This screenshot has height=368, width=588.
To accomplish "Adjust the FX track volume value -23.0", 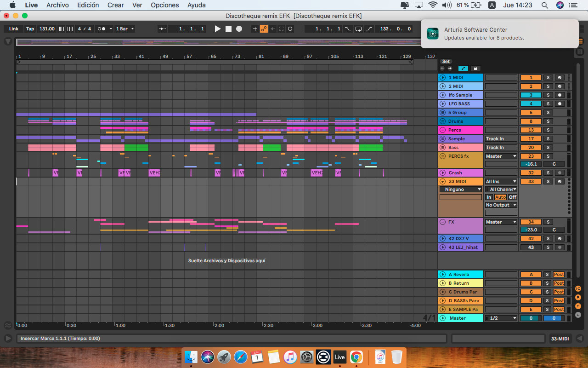I will [531, 230].
